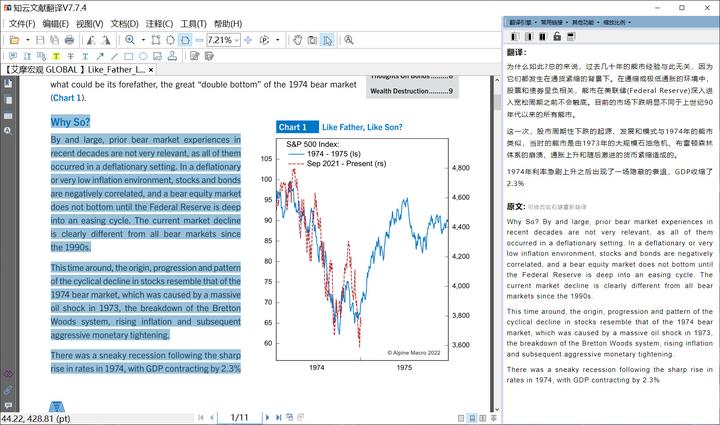Click the Chart 1 link in text
Screen dimensions: 720x425
(x=66, y=98)
